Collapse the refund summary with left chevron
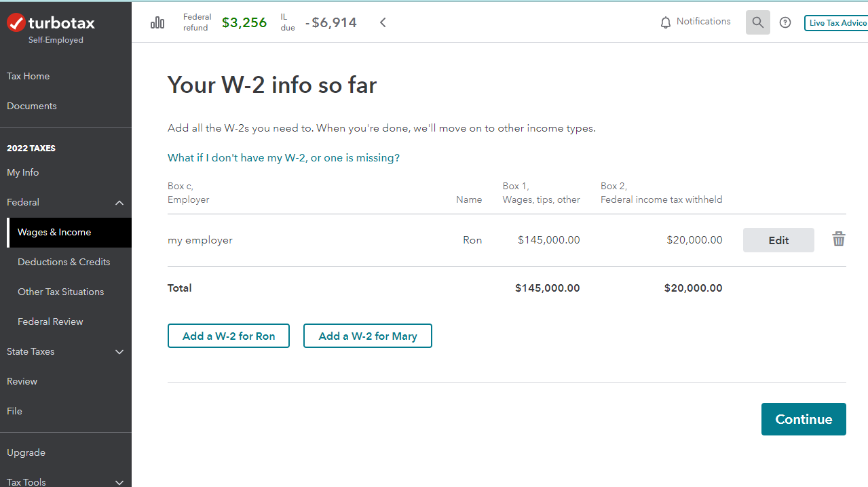Screen dimensions: 868x487 tap(383, 22)
